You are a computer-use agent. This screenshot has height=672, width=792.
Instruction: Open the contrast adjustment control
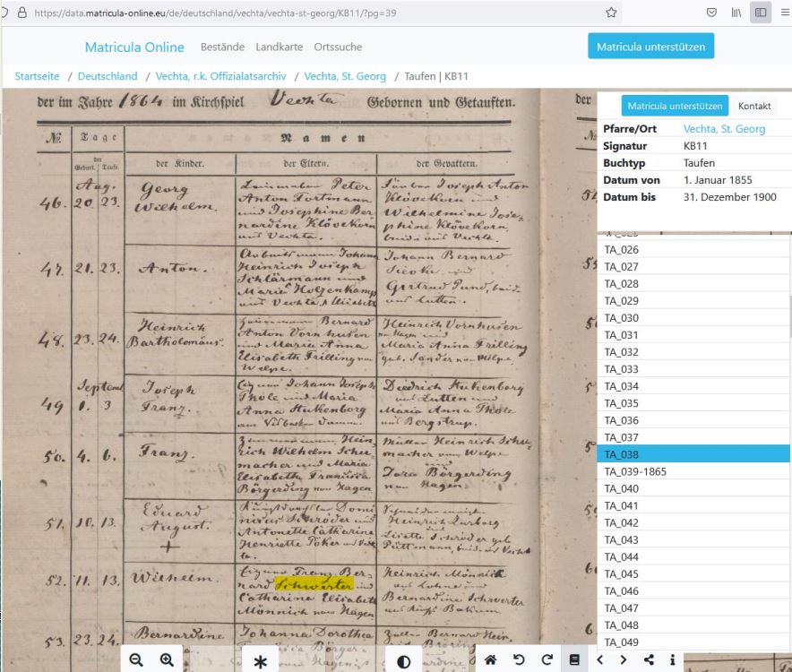point(403,661)
